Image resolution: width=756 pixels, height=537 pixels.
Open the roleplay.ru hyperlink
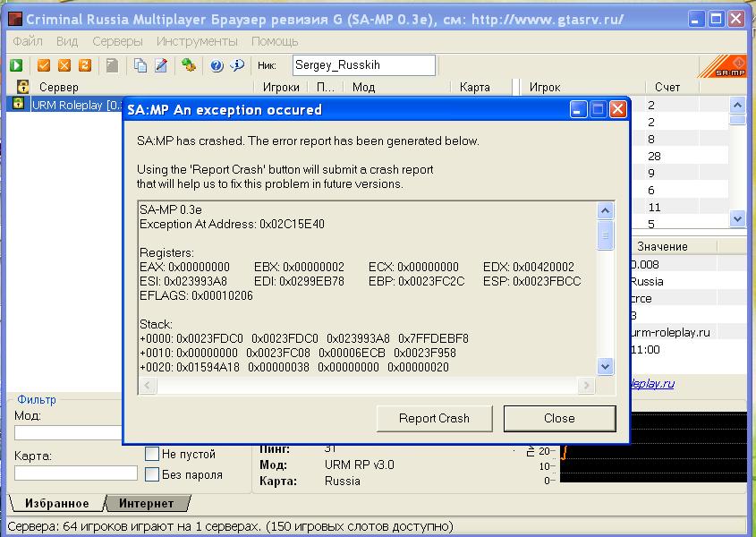pyautogui.click(x=652, y=384)
